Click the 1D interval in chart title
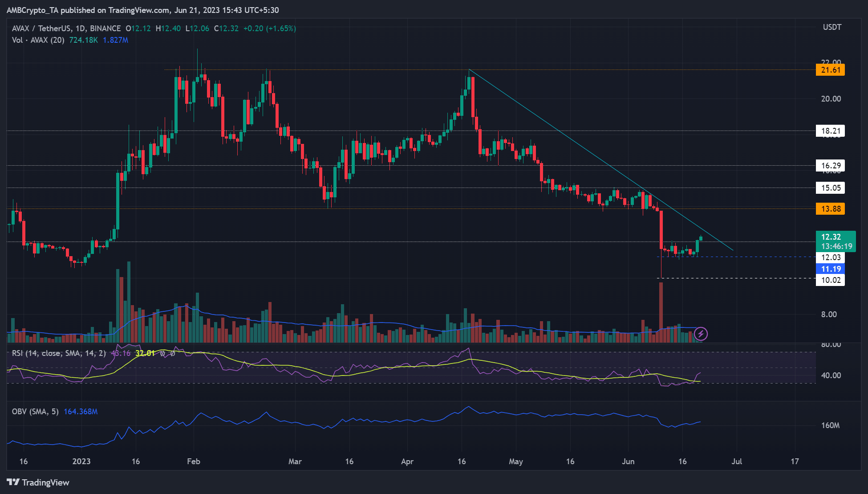The image size is (868, 494). point(80,29)
